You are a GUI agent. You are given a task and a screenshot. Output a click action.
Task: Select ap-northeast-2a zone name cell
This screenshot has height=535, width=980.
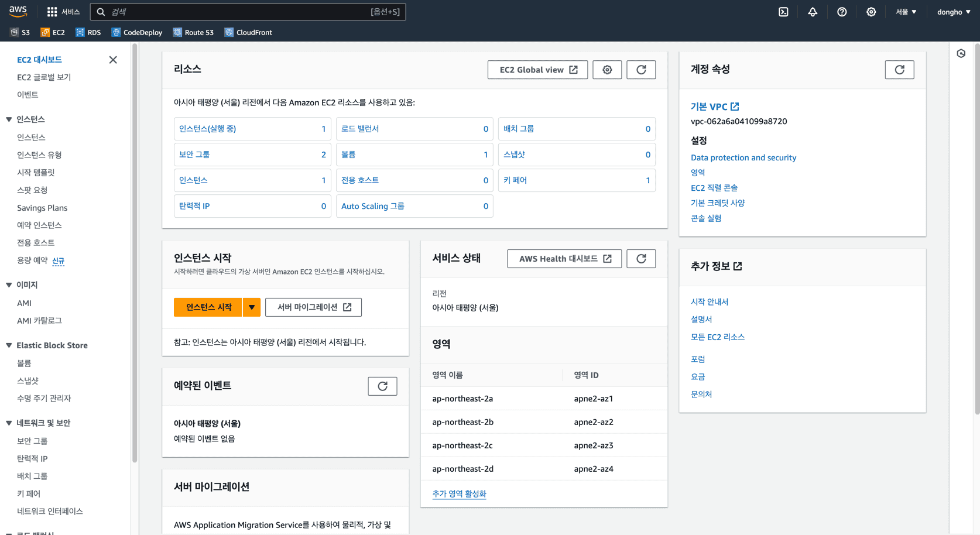pos(462,399)
